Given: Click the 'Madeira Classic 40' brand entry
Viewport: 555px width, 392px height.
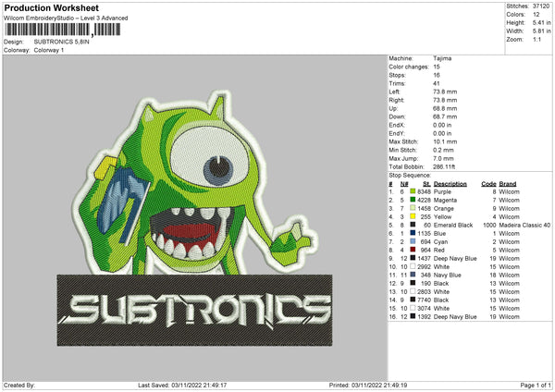Looking at the screenshot, I should click(524, 225).
